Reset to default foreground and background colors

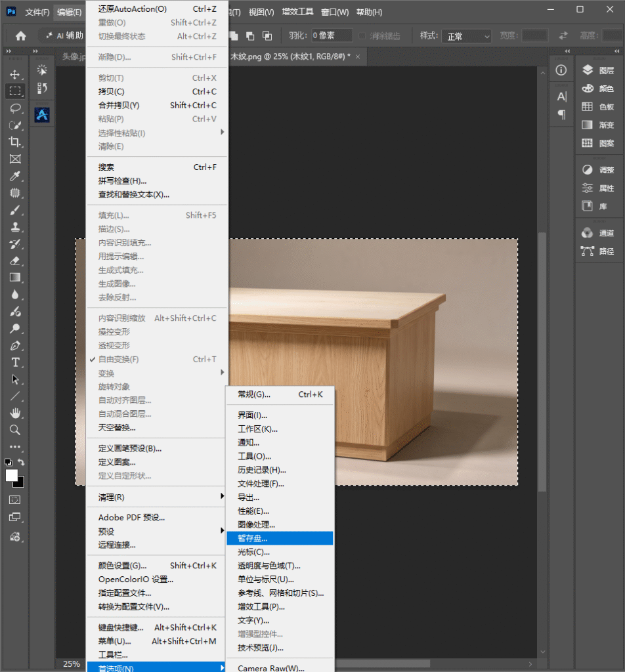8,462
